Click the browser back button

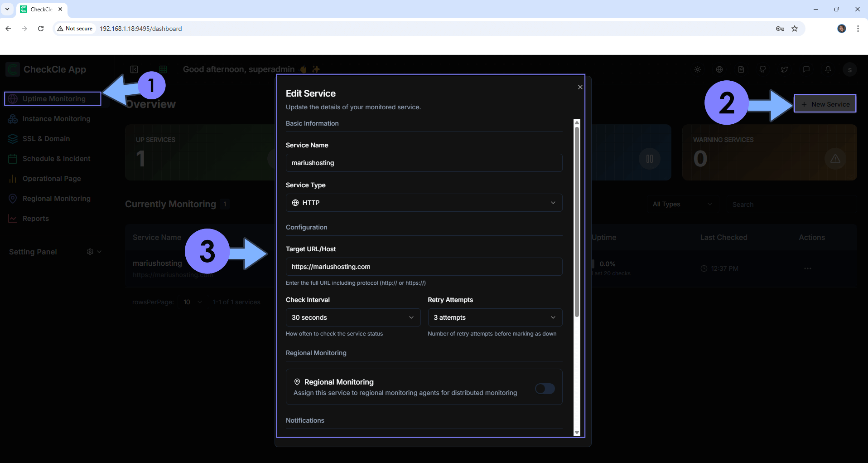(x=8, y=29)
